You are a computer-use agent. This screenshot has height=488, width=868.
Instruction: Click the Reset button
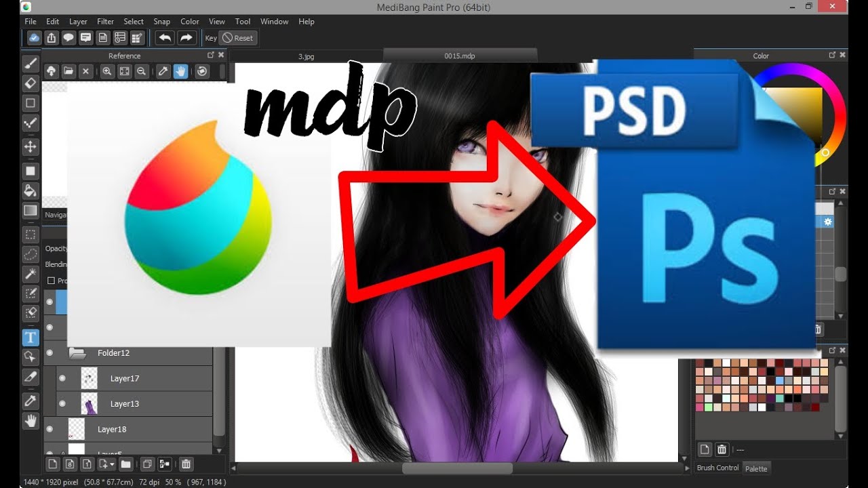click(x=238, y=38)
